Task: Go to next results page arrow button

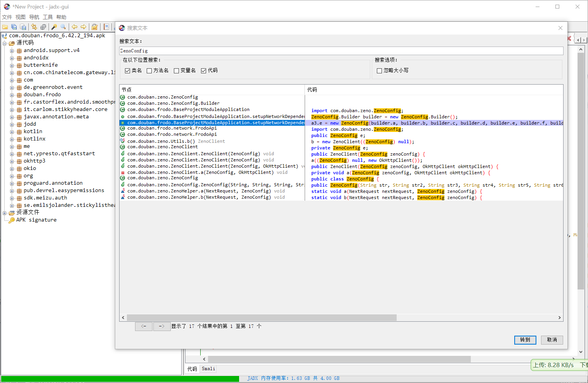Action: point(162,326)
